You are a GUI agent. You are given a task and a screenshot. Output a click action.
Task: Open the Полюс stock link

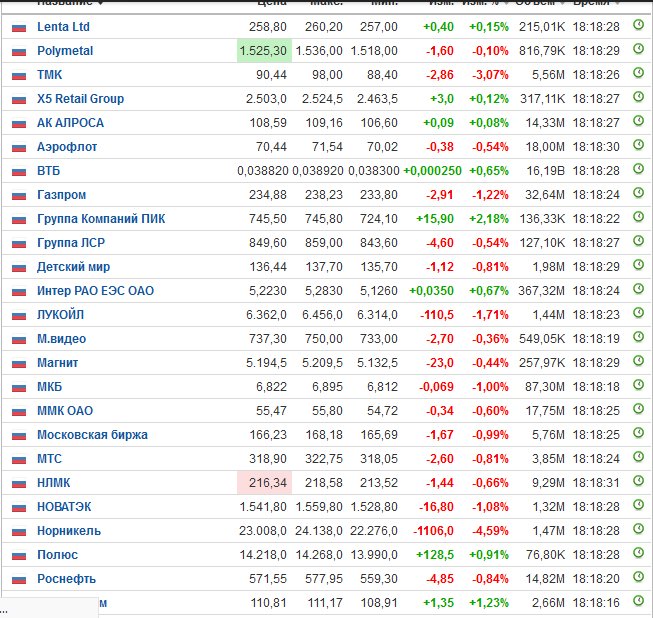(57, 555)
